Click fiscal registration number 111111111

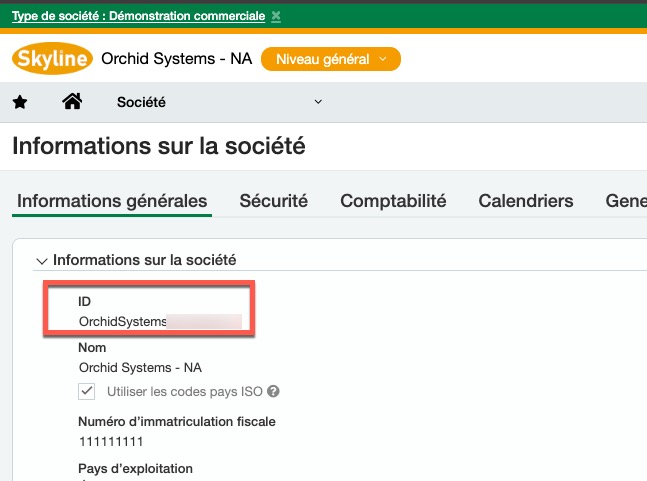click(x=112, y=440)
